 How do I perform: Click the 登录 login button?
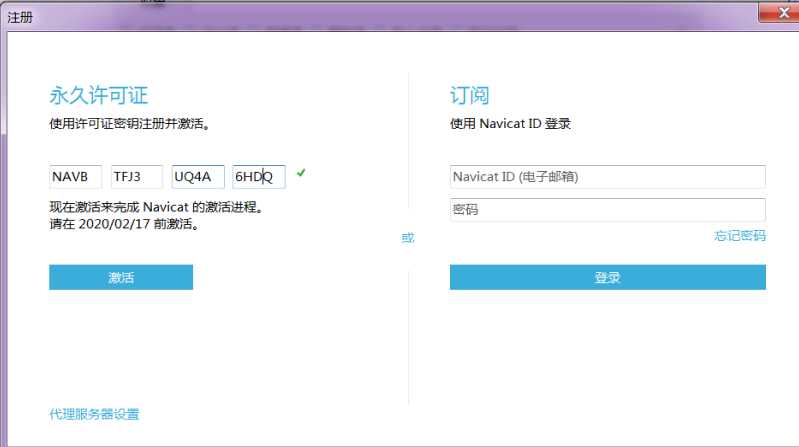(607, 277)
